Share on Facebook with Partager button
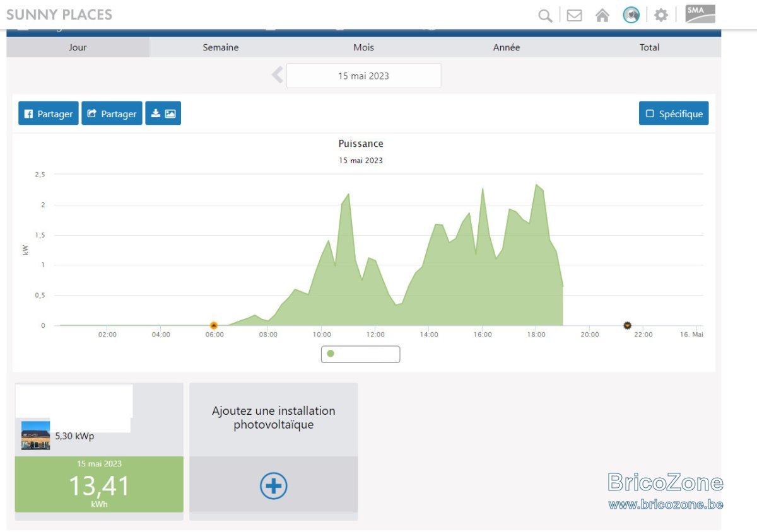This screenshot has width=757, height=532. tap(49, 113)
